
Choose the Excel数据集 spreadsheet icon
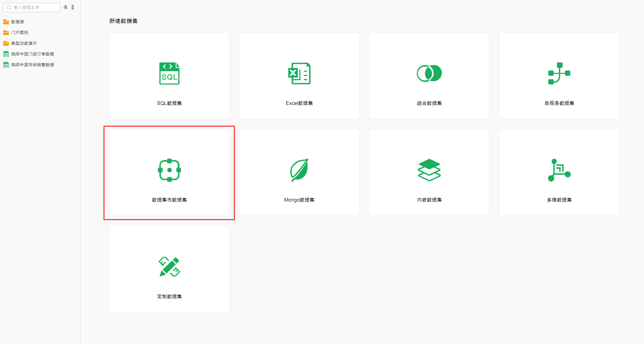click(x=299, y=73)
